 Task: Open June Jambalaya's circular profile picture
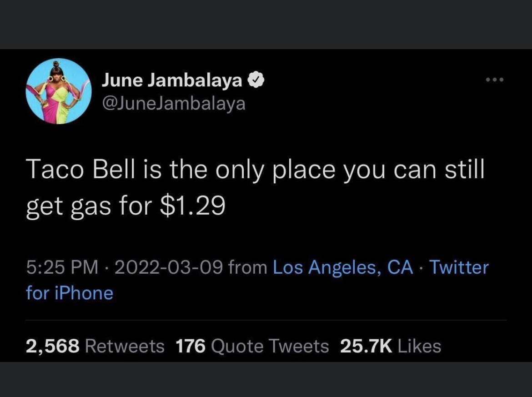click(59, 91)
